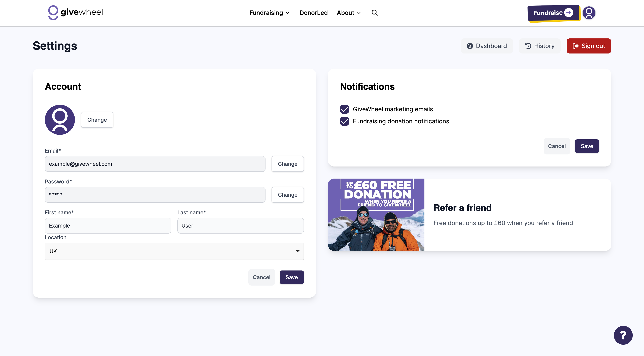Image resolution: width=644 pixels, height=356 pixels.
Task: Open the user profile avatar icon in header
Action: 589,12
